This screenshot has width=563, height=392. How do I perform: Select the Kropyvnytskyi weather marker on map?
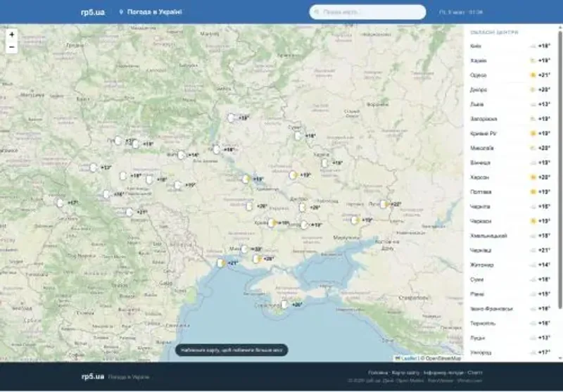click(x=256, y=206)
